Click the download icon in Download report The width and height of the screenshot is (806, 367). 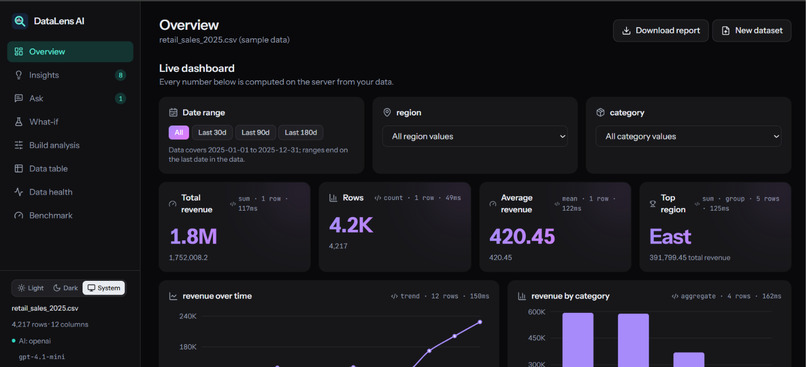click(626, 31)
